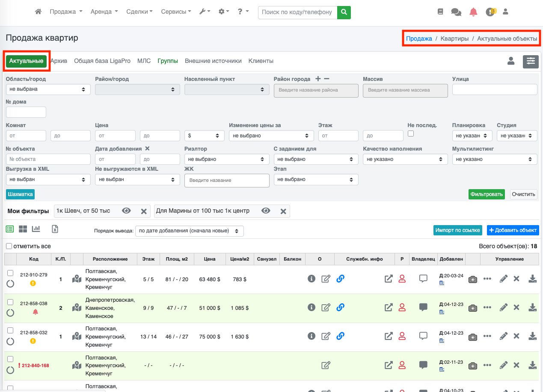Image resolution: width=543 pixels, height=392 pixels.
Task: Open the notifications bell icon
Action: tap(473, 12)
